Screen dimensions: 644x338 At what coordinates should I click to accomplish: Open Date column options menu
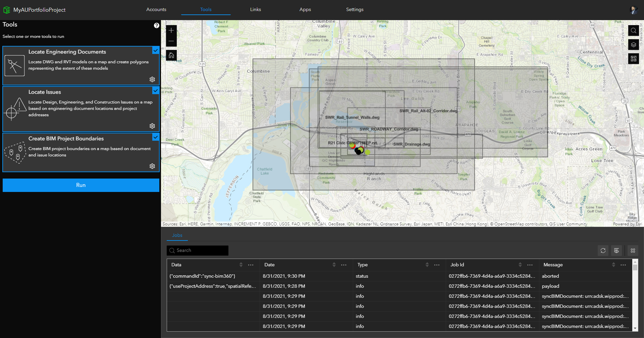click(343, 265)
